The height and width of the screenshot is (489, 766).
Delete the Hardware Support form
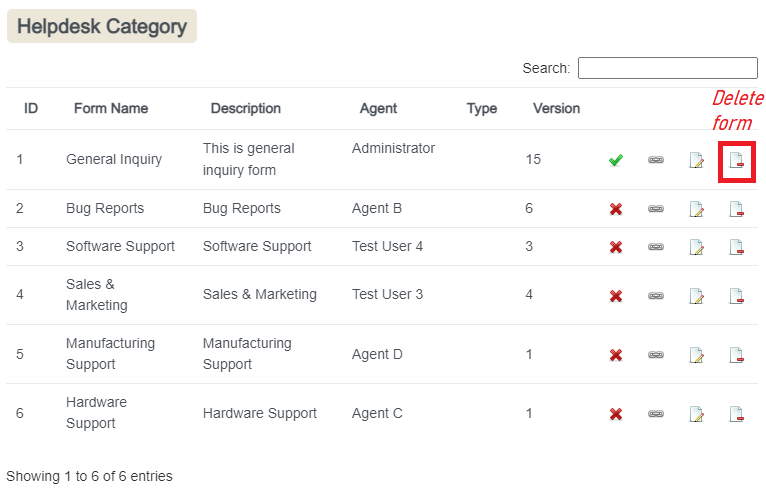[x=736, y=414]
